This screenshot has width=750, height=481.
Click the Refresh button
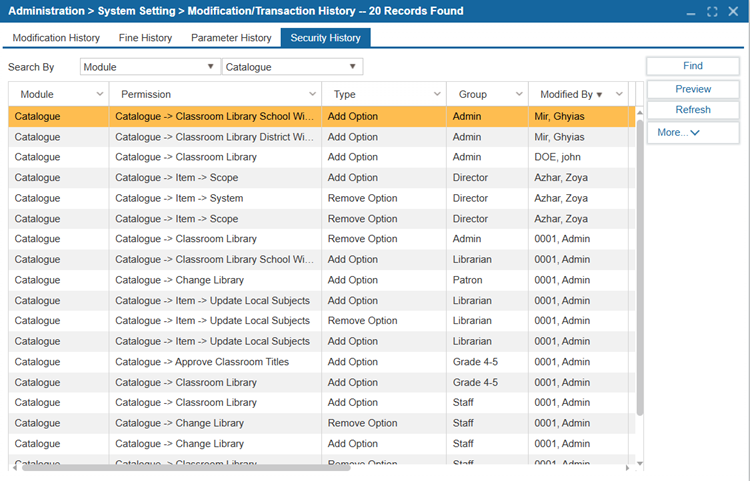693,109
